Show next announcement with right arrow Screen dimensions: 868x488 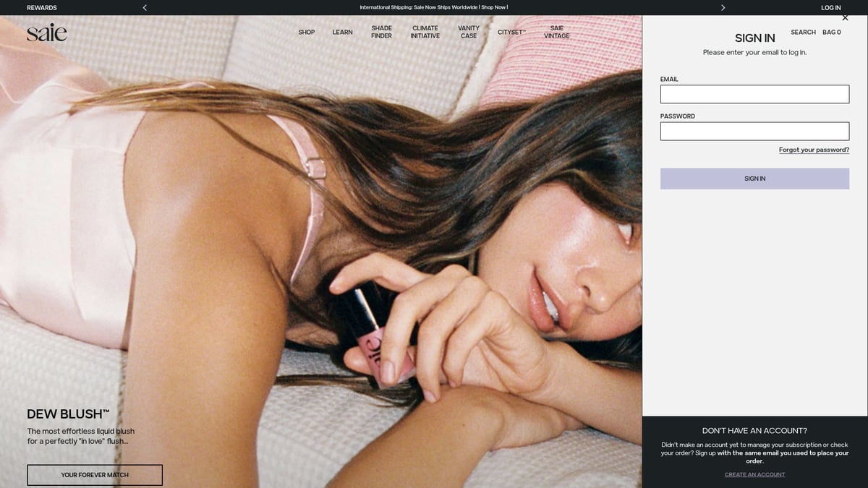723,8
